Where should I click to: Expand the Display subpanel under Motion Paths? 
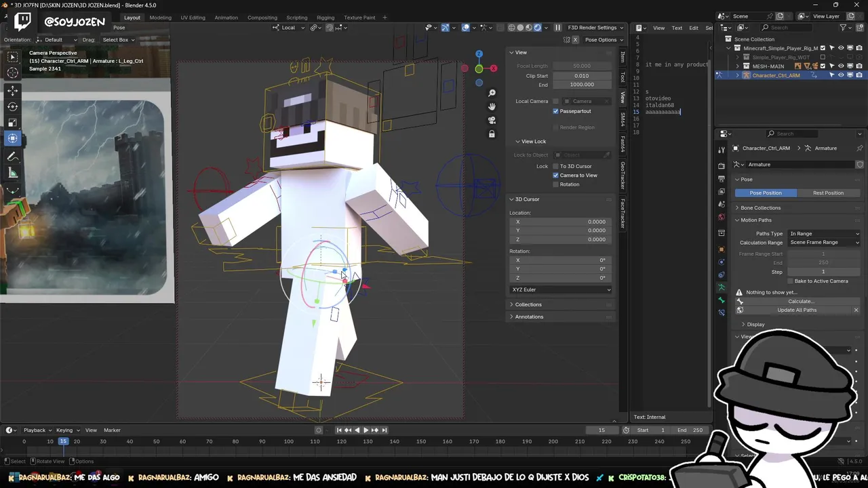point(755,325)
